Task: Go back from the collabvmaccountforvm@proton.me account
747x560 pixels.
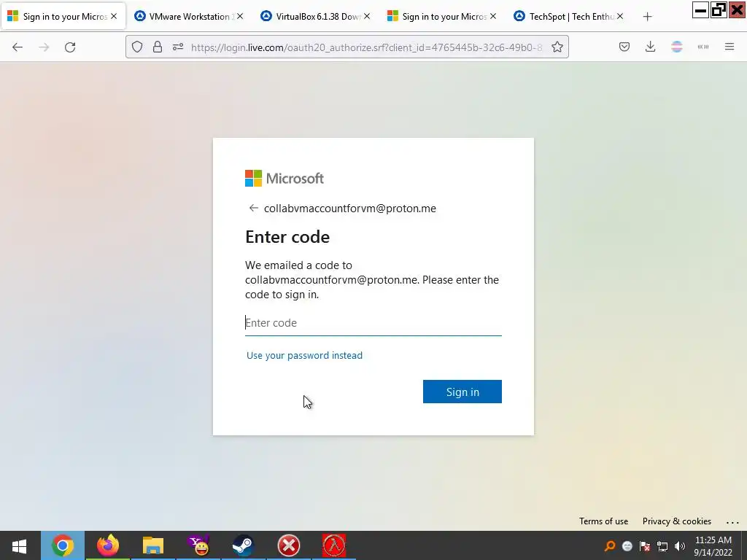Action: [253, 208]
